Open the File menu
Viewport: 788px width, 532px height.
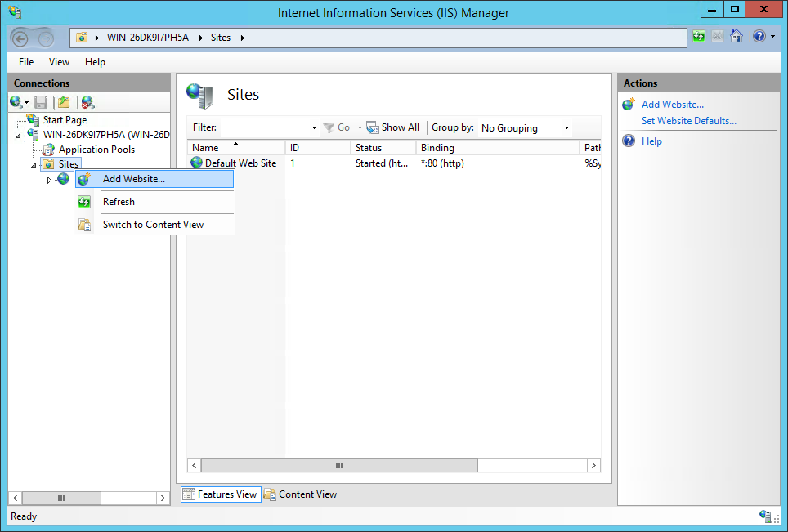(x=26, y=62)
